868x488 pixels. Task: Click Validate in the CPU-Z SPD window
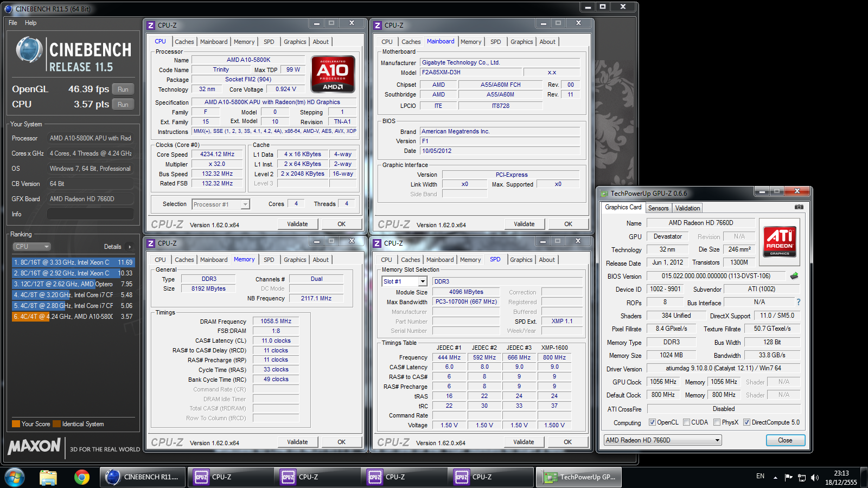coord(524,442)
